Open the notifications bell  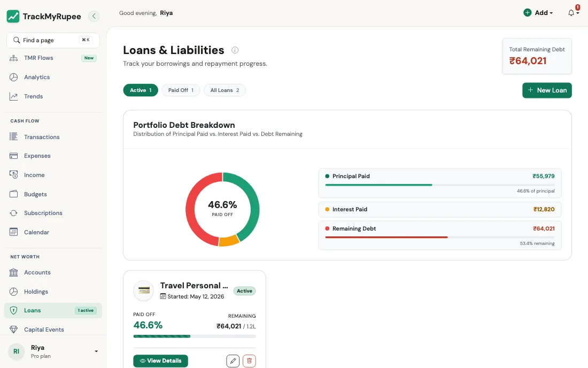pos(571,13)
